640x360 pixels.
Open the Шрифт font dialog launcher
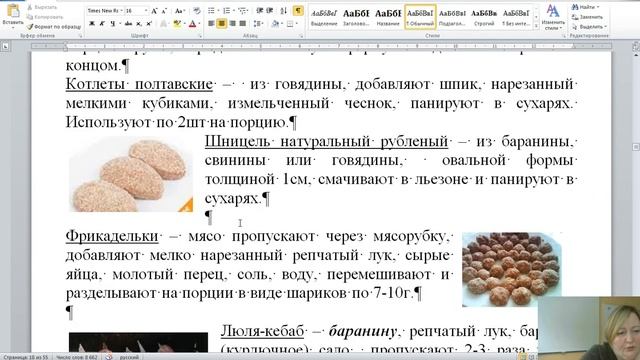tap(200, 36)
